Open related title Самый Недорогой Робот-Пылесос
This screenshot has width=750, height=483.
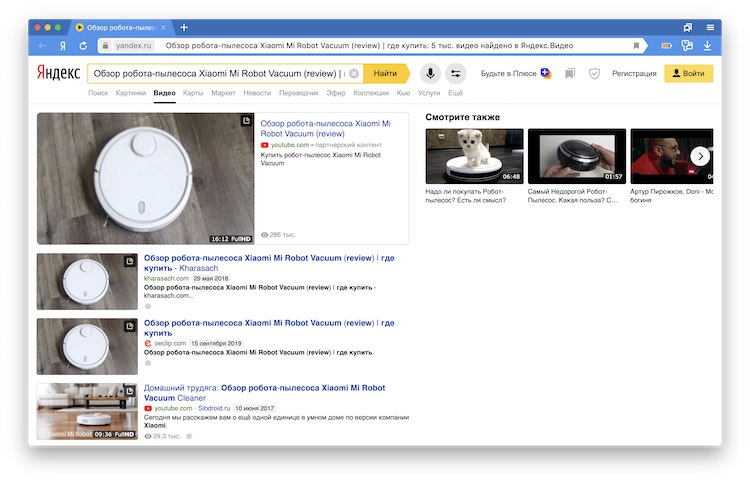pyautogui.click(x=573, y=196)
